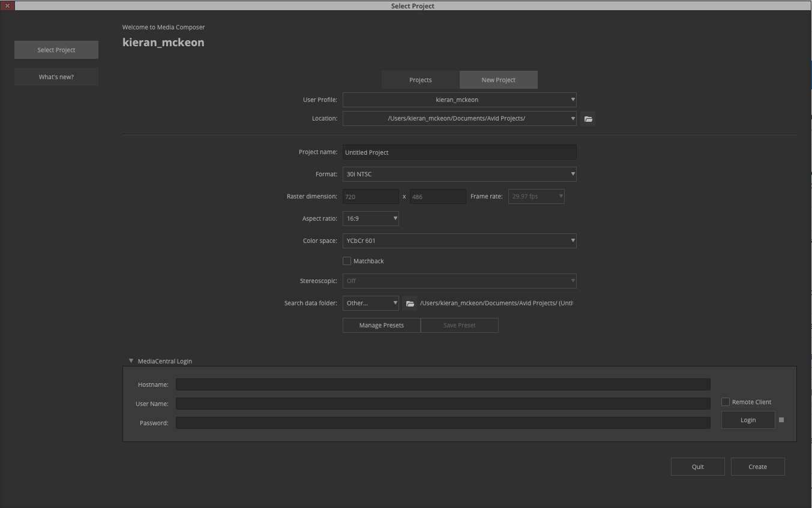Click the Save Preset button

click(x=460, y=325)
